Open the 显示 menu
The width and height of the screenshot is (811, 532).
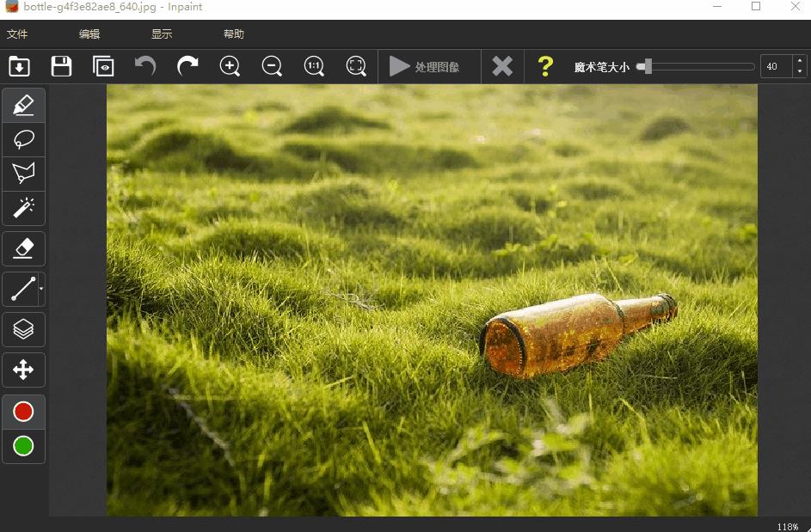[x=162, y=34]
